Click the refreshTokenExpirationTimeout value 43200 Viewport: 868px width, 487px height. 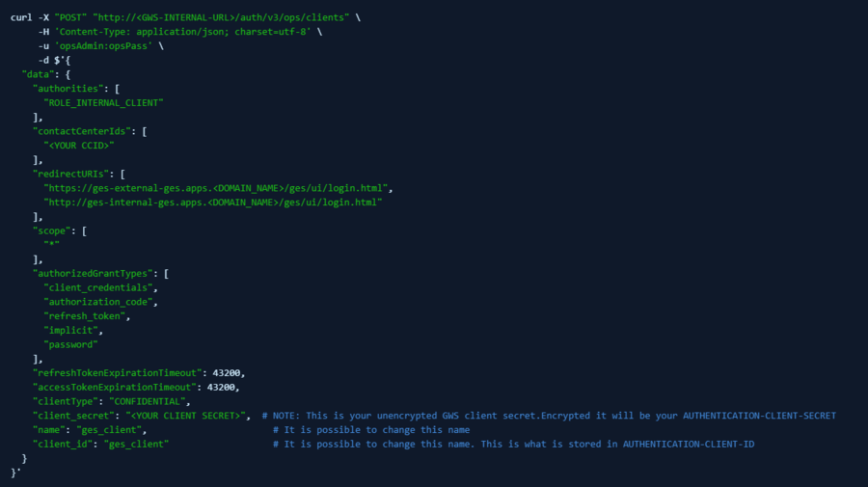227,373
